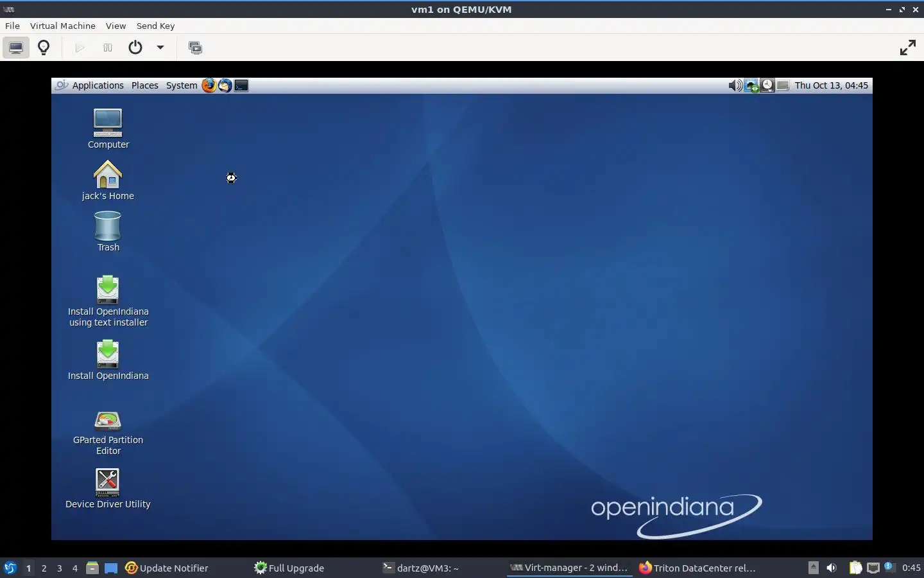
Task: Click the guest volume speaker icon
Action: pos(735,85)
